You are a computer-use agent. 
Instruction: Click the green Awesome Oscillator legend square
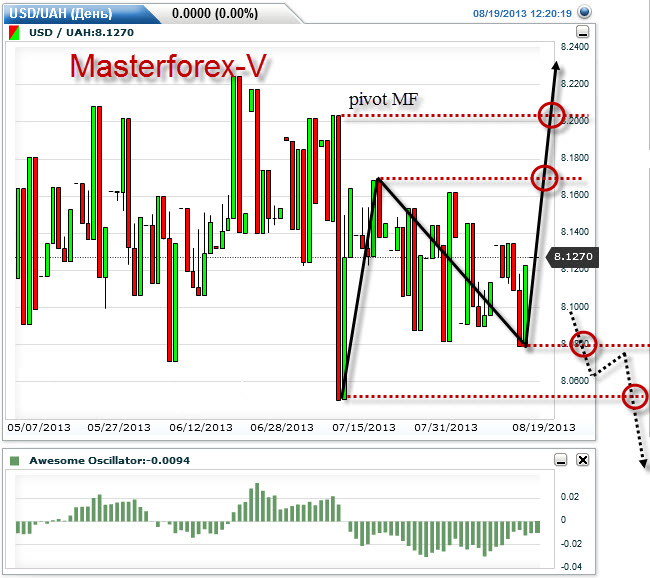tap(15, 461)
